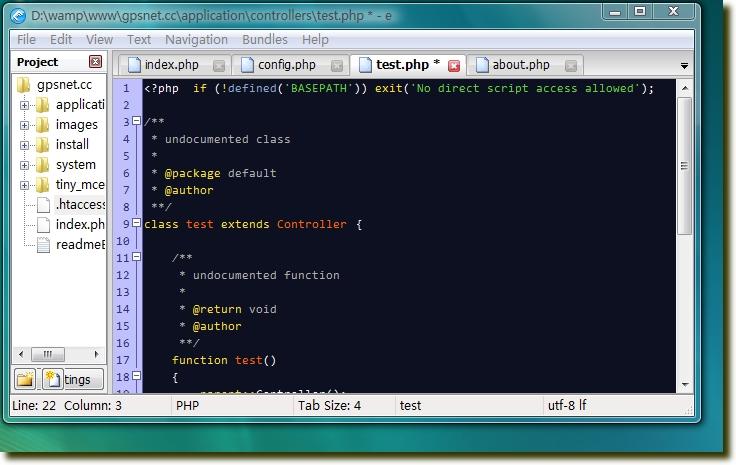
Task: Close the config.php tab
Action: [337, 66]
